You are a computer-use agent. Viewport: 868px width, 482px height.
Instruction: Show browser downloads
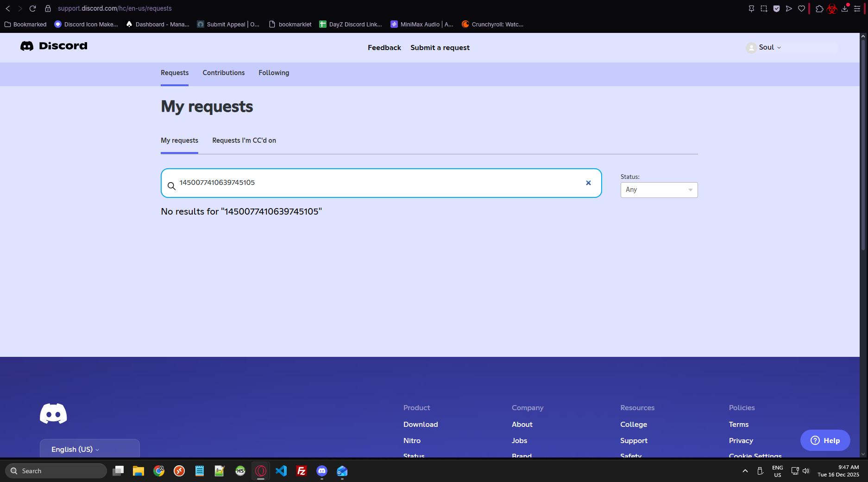tap(845, 8)
